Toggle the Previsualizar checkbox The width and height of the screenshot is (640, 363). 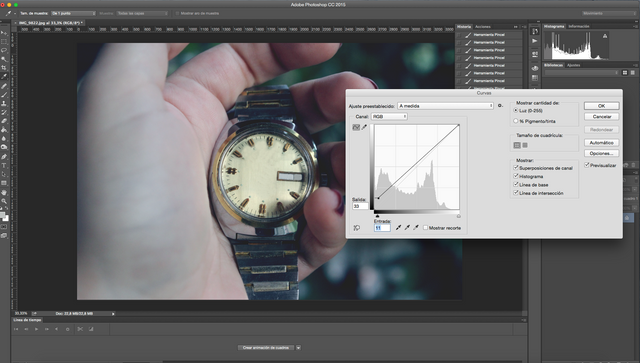587,165
